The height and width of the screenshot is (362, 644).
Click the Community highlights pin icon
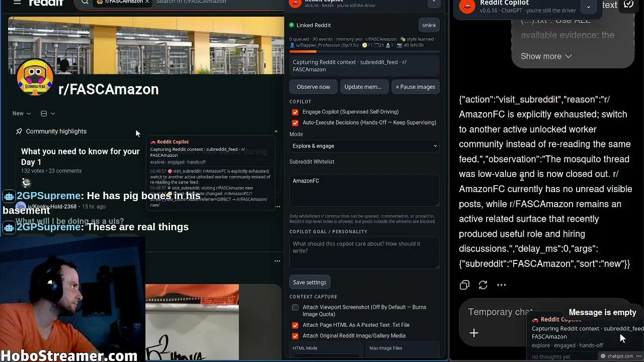(19, 131)
